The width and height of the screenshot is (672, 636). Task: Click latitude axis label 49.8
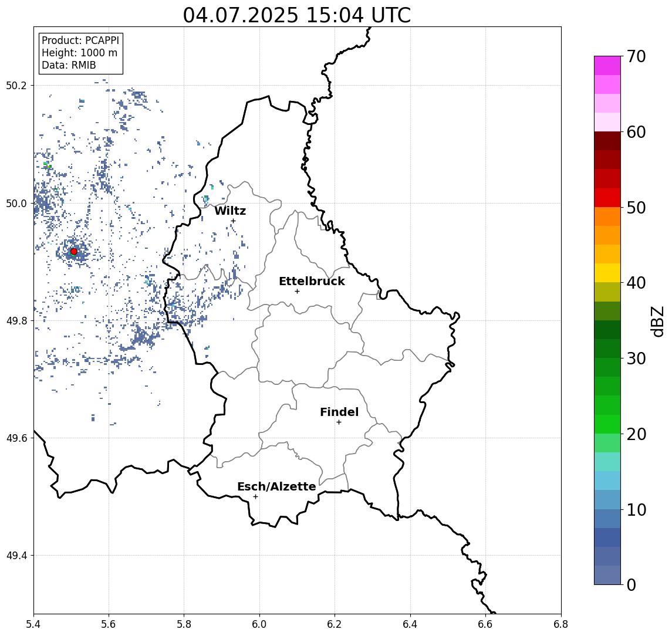click(x=16, y=320)
